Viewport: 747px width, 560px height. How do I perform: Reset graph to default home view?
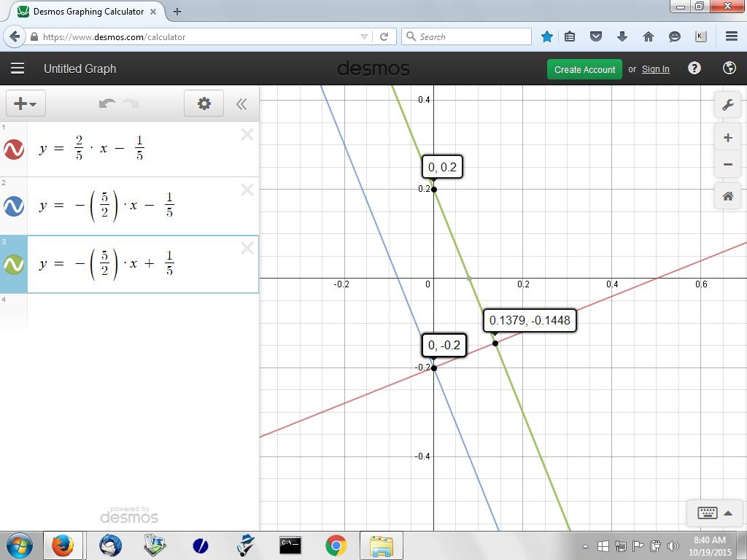pos(727,195)
